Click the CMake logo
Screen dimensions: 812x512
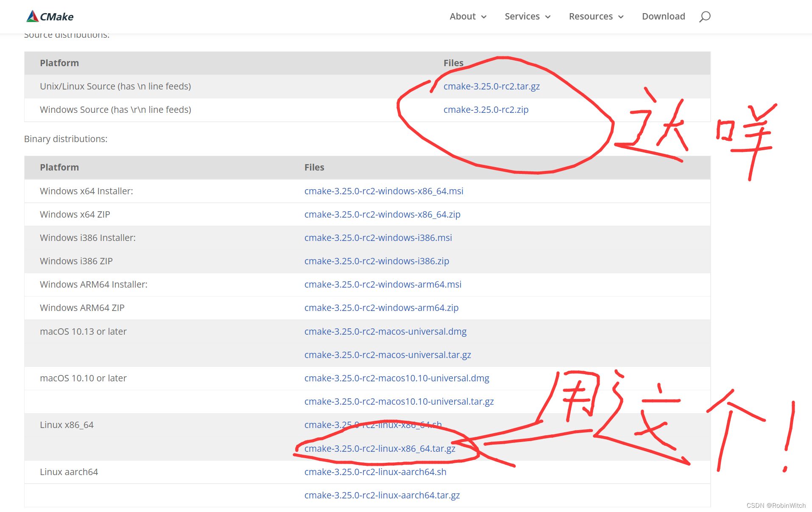pos(50,17)
